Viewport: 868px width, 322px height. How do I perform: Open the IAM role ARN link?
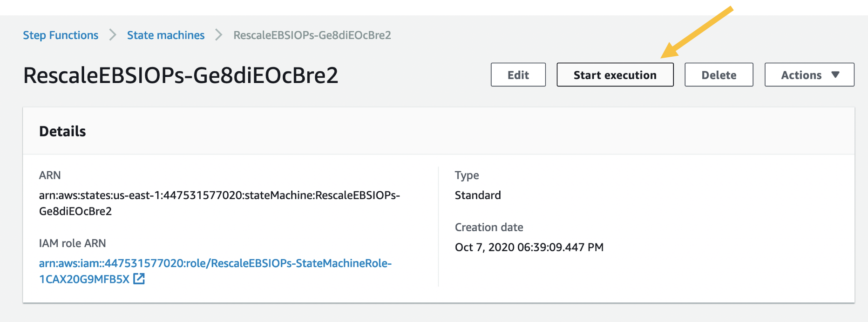pos(215,271)
